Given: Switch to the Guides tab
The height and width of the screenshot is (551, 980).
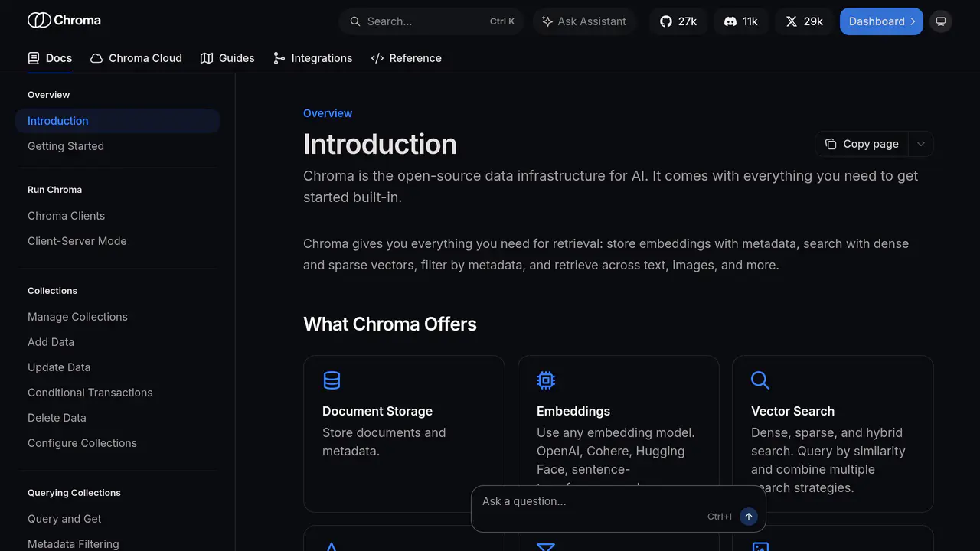Looking at the screenshot, I should point(227,58).
